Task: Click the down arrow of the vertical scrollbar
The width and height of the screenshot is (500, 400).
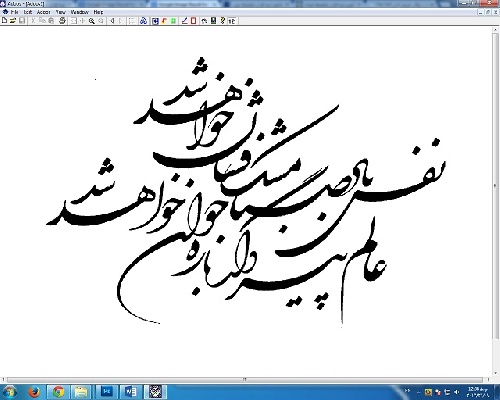Action: [496, 373]
